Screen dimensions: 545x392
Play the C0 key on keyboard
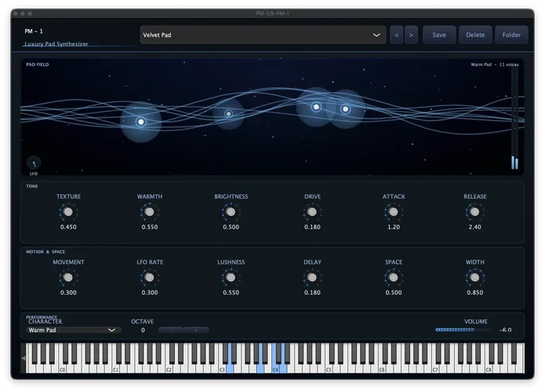63,369
